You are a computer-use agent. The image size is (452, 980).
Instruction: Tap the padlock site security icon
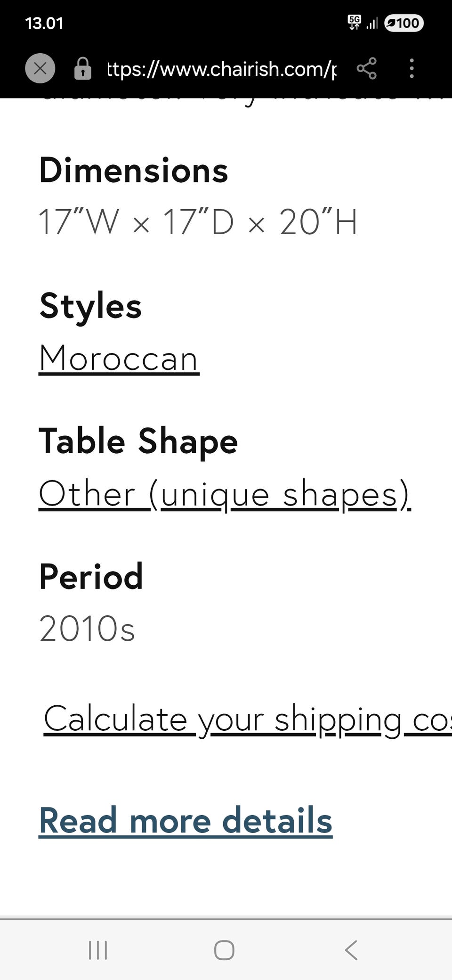pos(82,69)
